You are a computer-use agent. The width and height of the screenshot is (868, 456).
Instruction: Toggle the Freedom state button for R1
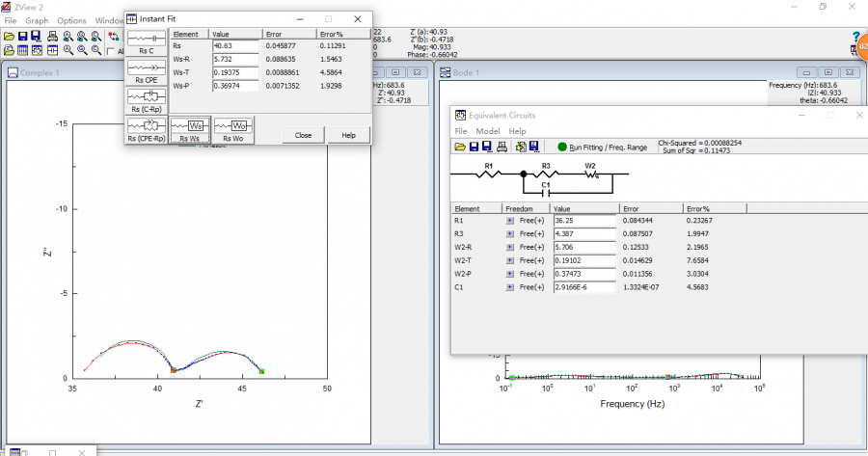coord(510,221)
